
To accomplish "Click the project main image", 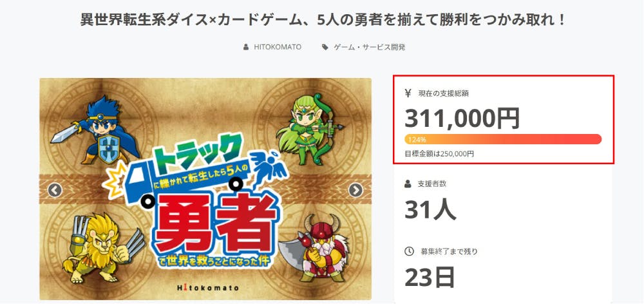I will click(x=205, y=189).
